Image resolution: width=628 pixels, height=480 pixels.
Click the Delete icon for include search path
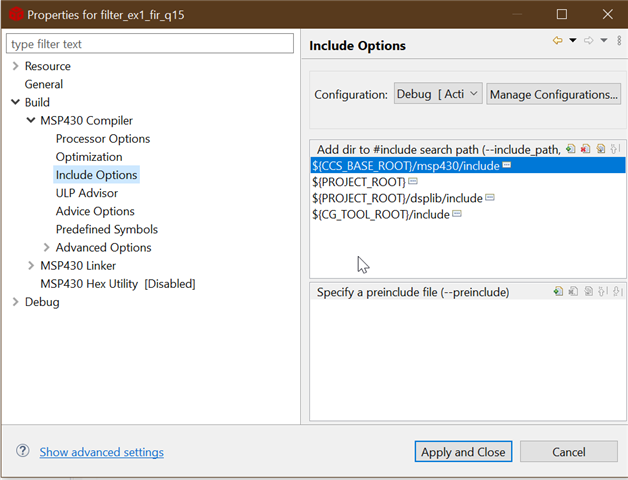coord(585,149)
